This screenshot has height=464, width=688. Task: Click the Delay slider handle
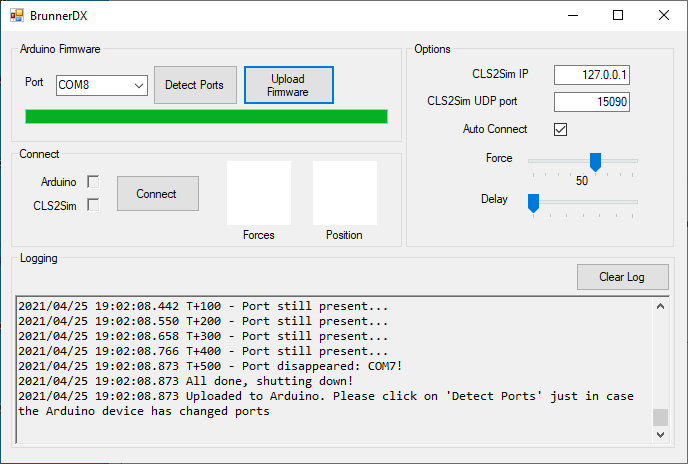point(534,203)
